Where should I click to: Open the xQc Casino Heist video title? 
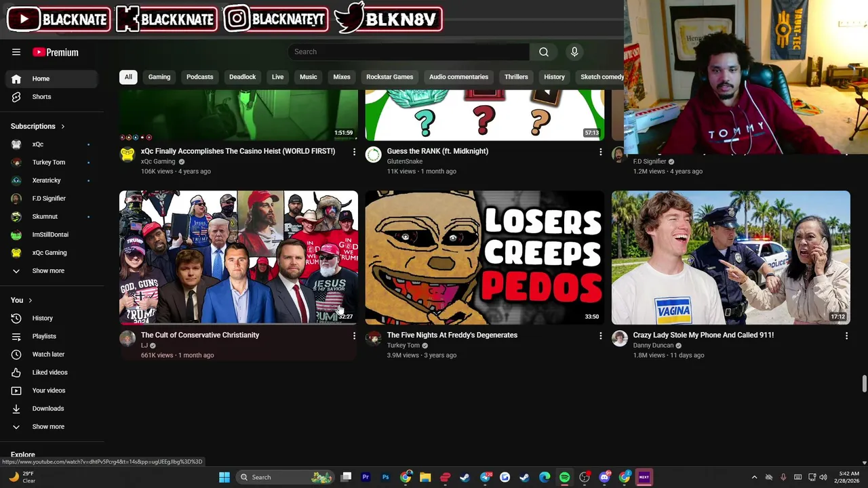pos(238,151)
